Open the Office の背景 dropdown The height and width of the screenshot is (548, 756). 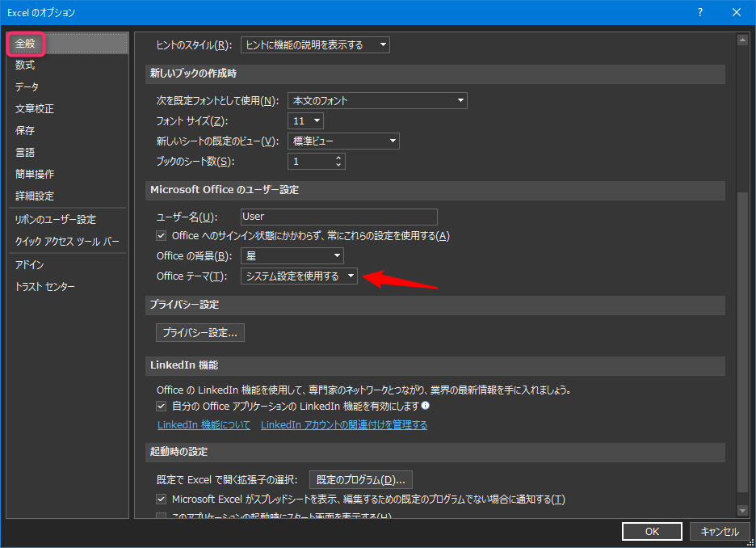click(292, 255)
